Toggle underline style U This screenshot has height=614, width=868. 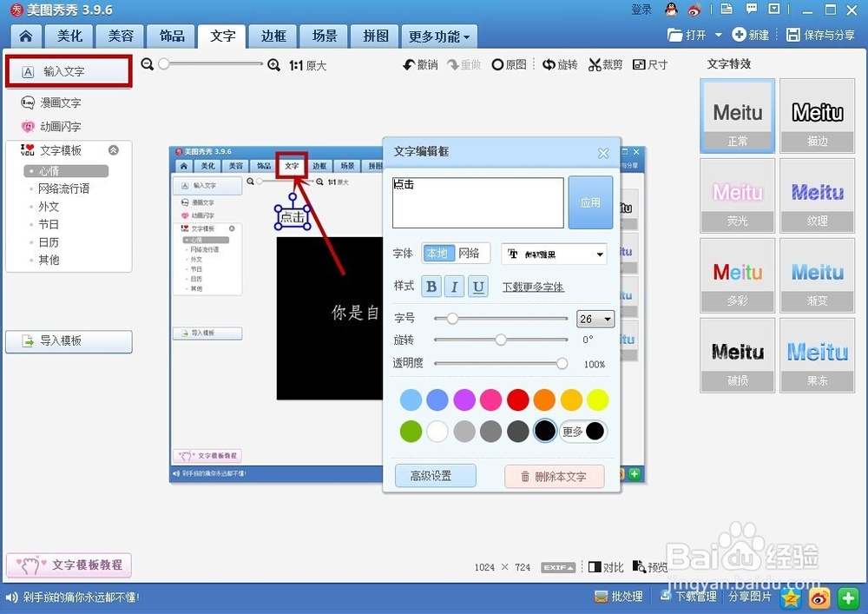(x=478, y=287)
